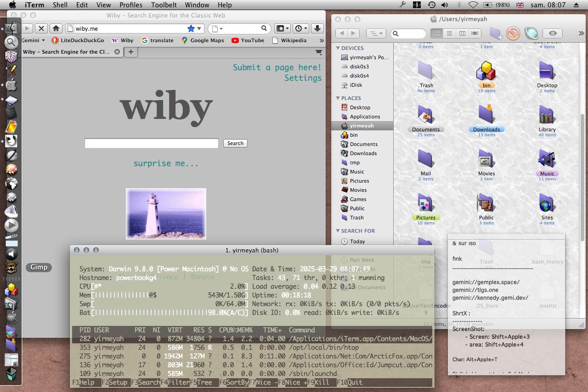Switch Finder to Cover Flow view
Screen dimensions: 588x392
[x=475, y=34]
